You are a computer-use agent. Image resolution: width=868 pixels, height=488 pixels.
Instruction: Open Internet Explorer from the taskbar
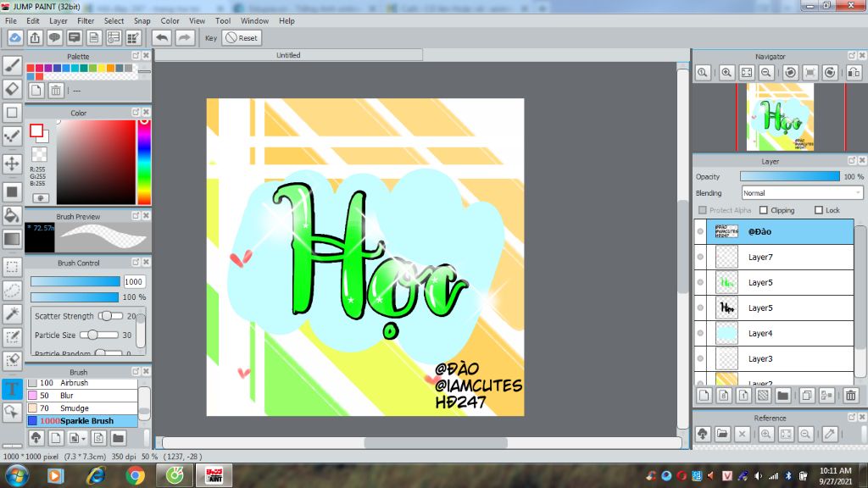95,475
